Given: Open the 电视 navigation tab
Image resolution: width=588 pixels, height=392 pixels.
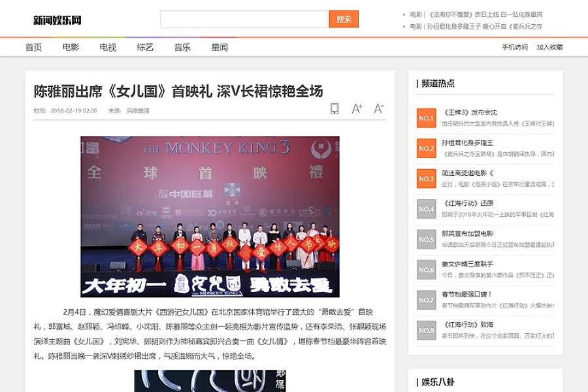Looking at the screenshot, I should point(108,47).
